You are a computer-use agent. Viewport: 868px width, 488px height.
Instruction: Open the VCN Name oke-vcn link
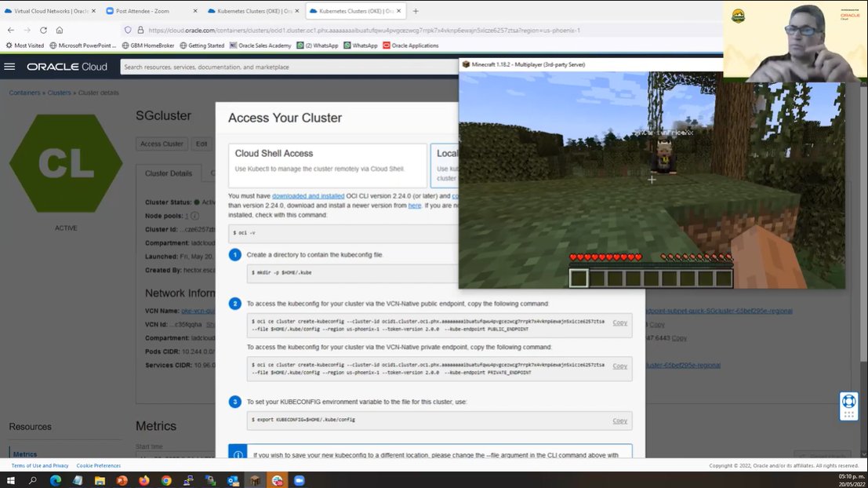pos(198,311)
